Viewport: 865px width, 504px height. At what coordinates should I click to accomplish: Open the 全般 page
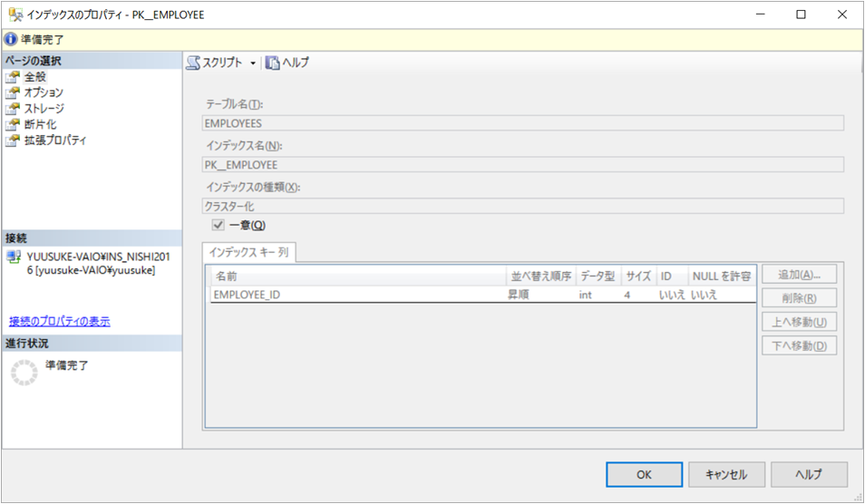[x=35, y=77]
